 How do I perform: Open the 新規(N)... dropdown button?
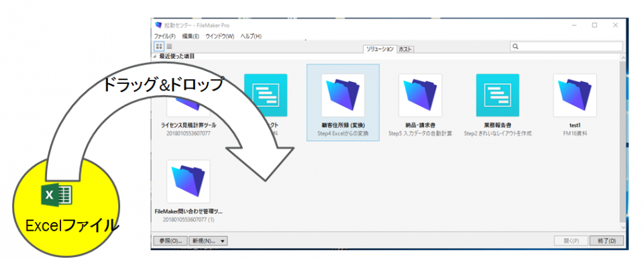[x=208, y=240]
